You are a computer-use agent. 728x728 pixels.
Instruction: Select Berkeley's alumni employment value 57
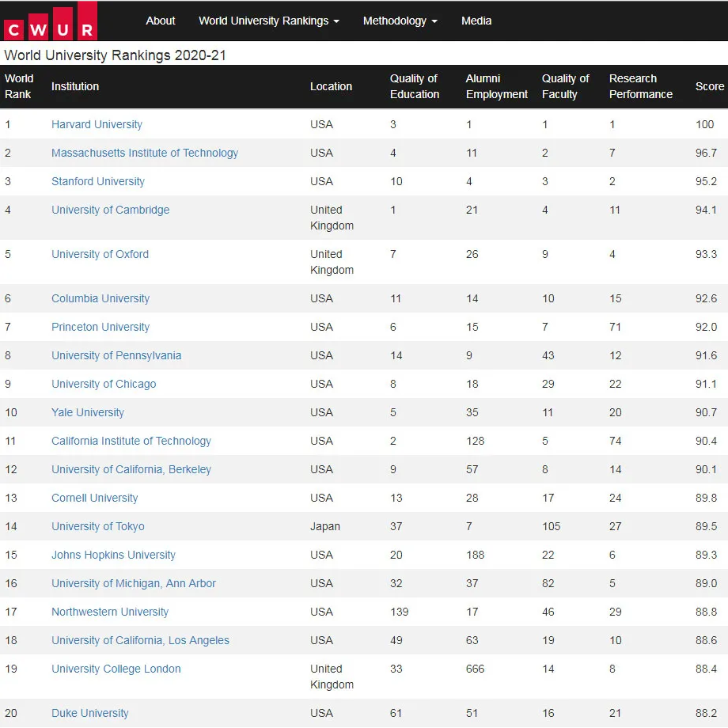point(472,469)
